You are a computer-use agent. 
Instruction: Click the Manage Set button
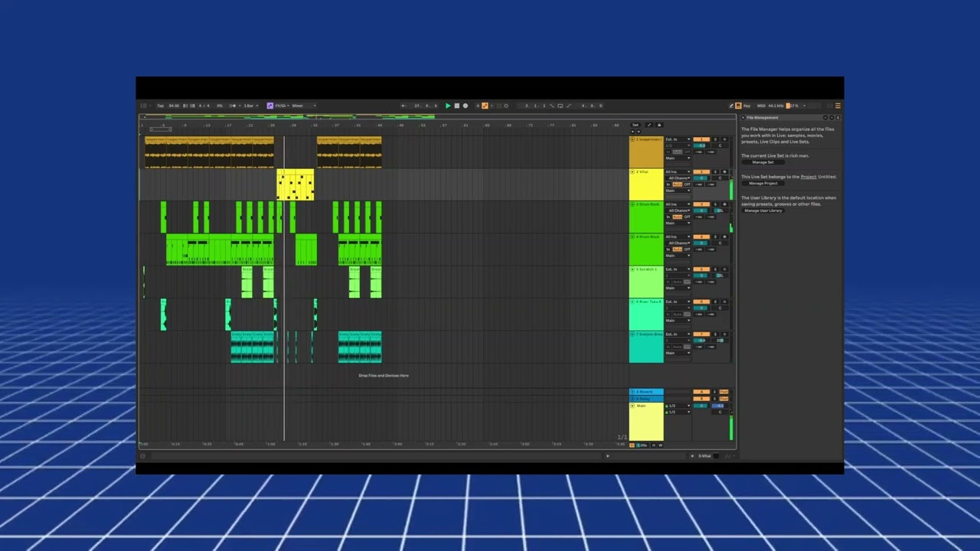(x=763, y=162)
